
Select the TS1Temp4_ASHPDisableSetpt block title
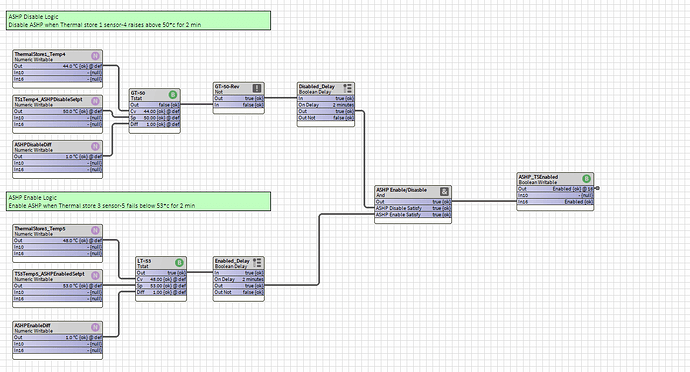[48, 99]
